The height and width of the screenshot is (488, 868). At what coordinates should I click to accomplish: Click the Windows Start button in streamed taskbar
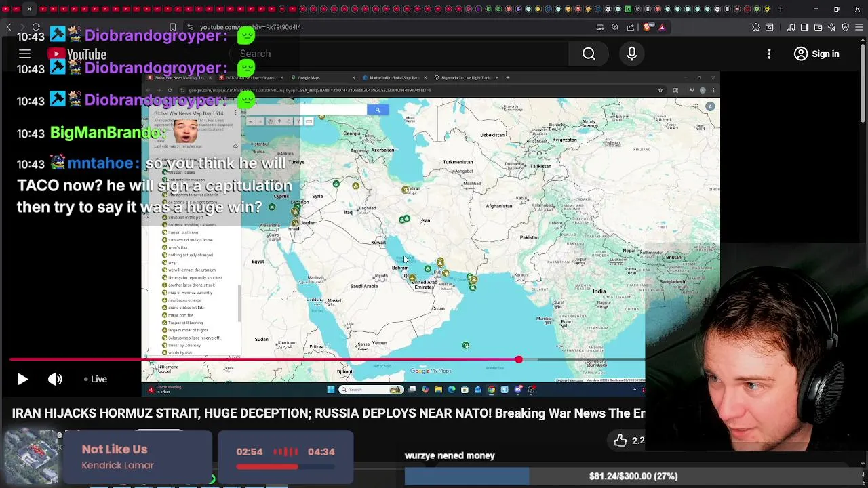point(331,390)
